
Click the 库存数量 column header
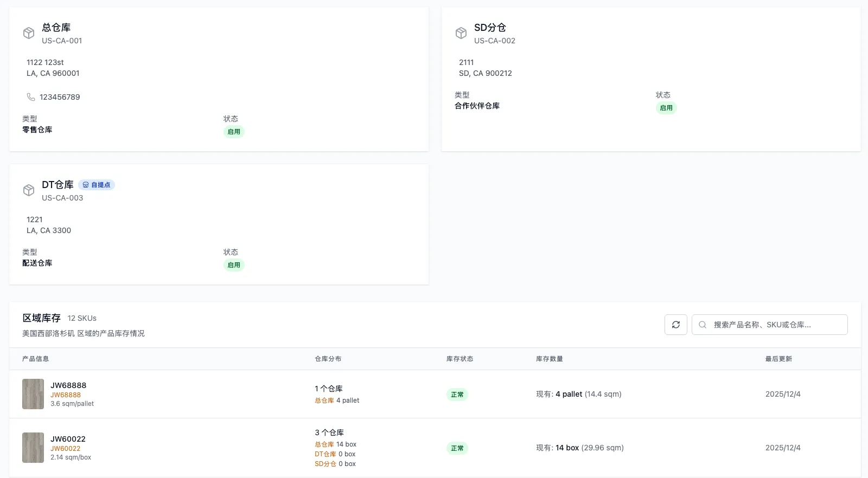[550, 359]
